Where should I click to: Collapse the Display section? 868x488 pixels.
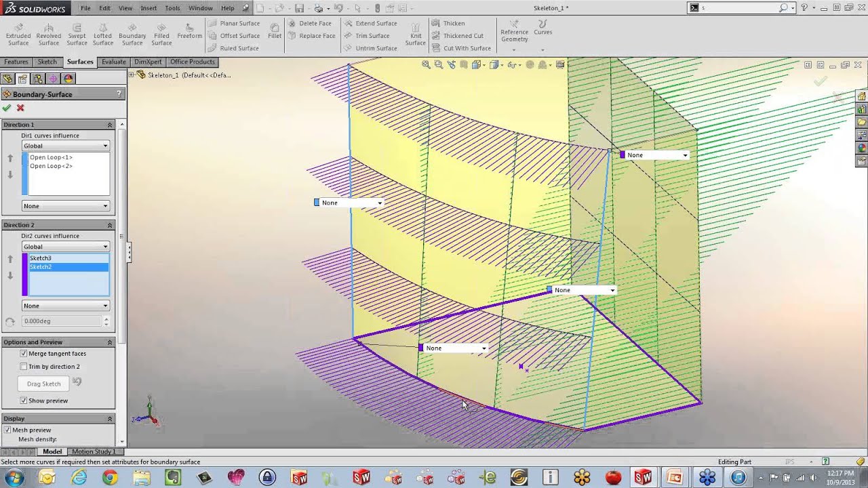point(110,419)
